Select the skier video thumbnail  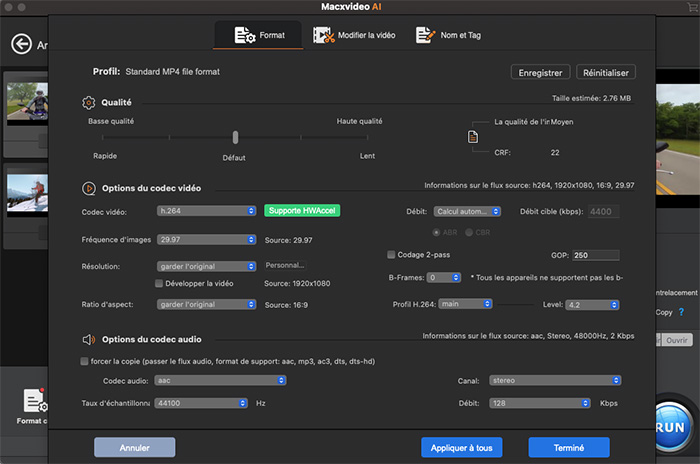click(x=27, y=193)
